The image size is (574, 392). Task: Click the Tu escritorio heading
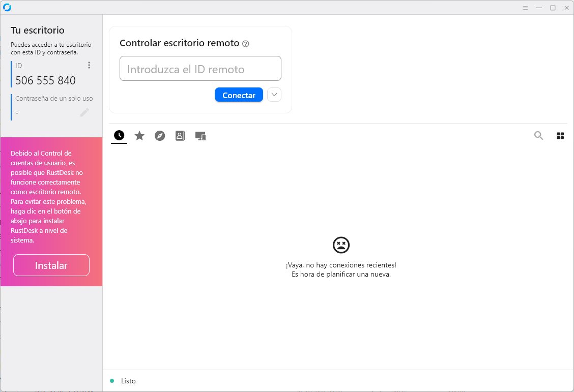point(37,30)
